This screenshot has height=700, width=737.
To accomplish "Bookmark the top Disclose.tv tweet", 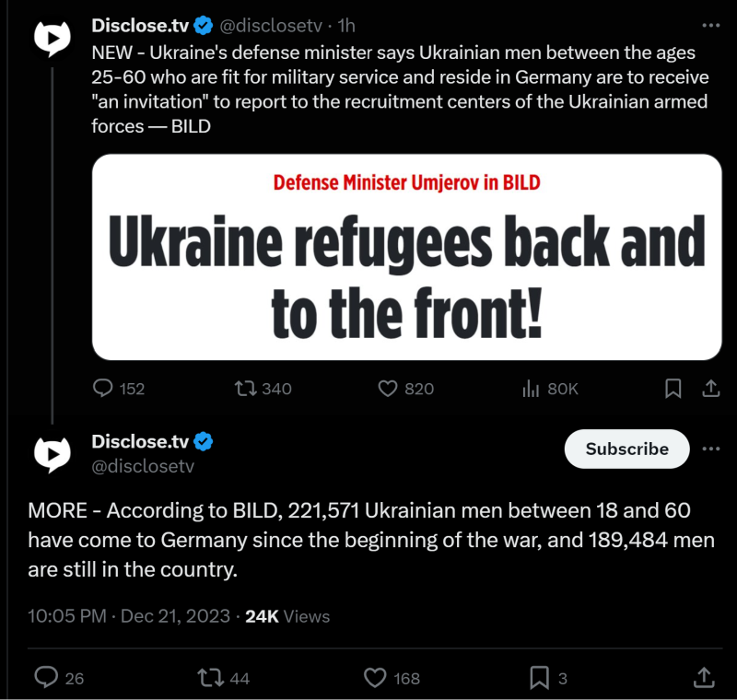I will point(674,389).
